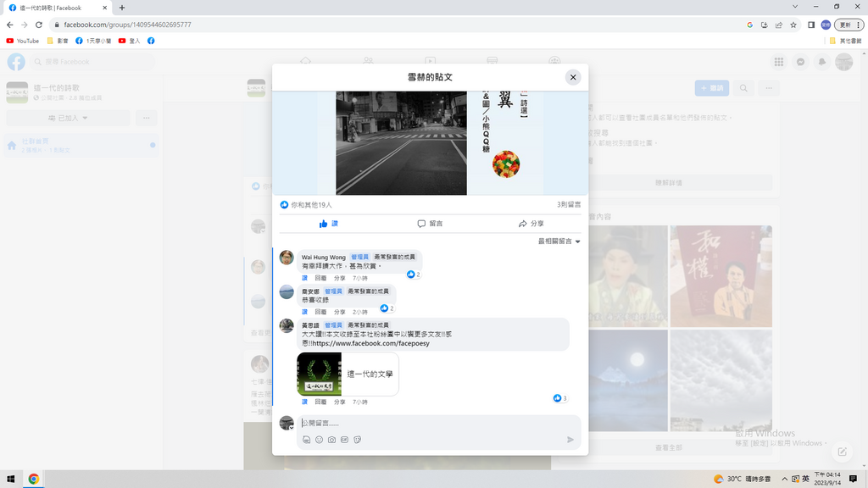Open emoji picker in comment box
The image size is (868, 488).
(x=319, y=440)
